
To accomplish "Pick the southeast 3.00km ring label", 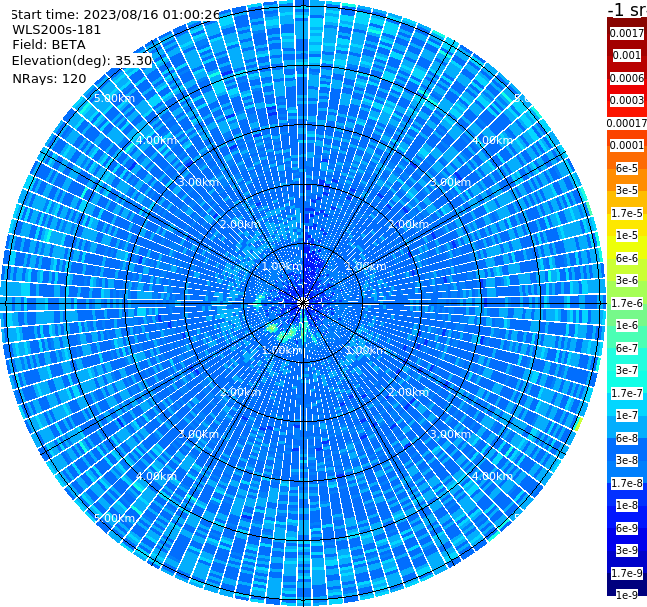I will (x=451, y=434).
